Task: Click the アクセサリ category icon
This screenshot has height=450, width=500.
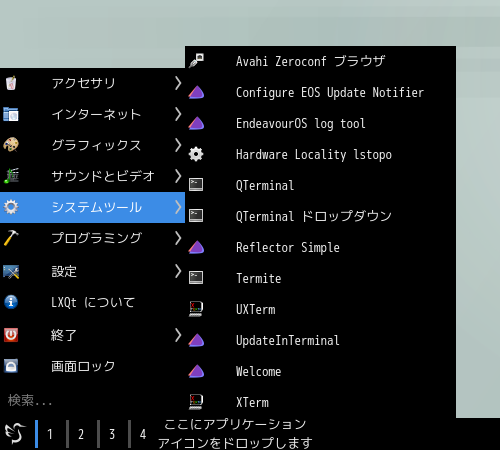Action: (11, 83)
